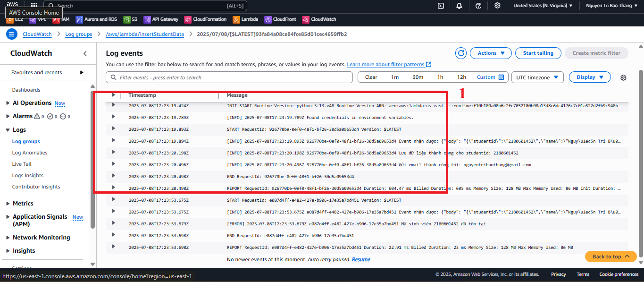Image resolution: width=644 pixels, height=282 pixels.
Task: Open API Gateway from favorites bar
Action: click(x=161, y=19)
